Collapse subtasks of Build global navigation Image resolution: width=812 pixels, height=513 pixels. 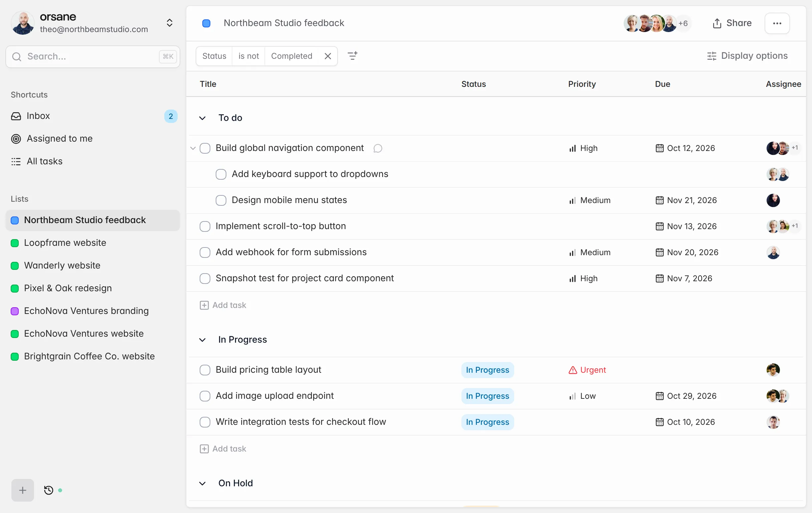[x=193, y=148]
